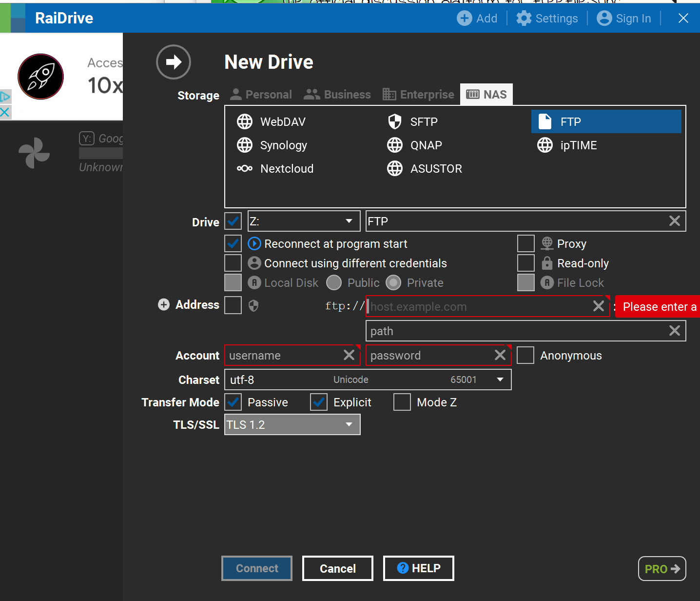Toggle the File Lock checkbox

(526, 282)
